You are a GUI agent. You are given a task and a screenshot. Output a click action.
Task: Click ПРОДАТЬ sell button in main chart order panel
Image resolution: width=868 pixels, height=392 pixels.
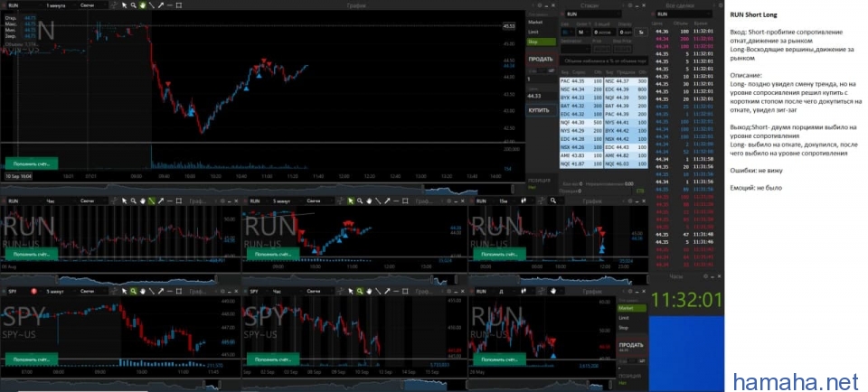point(541,59)
